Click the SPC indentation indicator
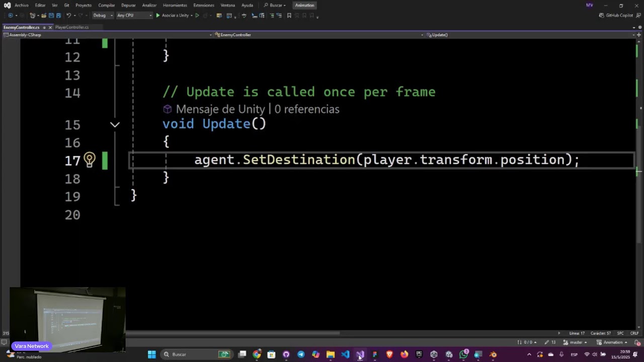The width and height of the screenshot is (644, 362). coord(620,333)
